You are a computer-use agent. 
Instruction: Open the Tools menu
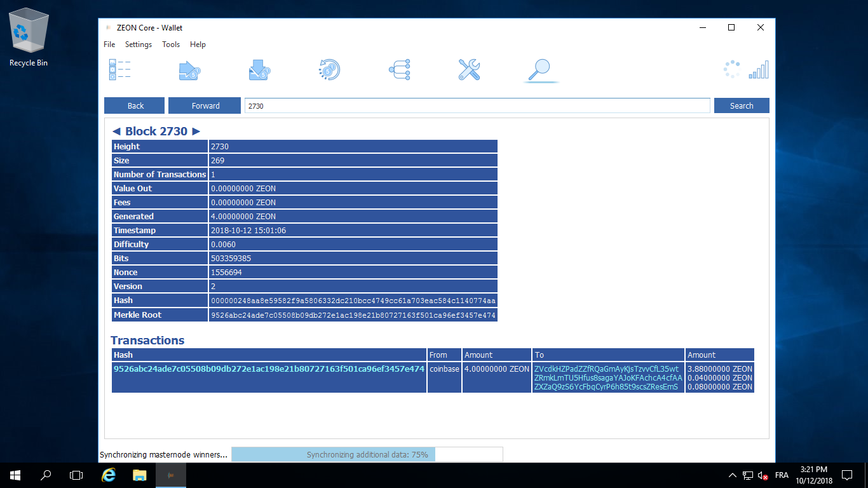(171, 44)
